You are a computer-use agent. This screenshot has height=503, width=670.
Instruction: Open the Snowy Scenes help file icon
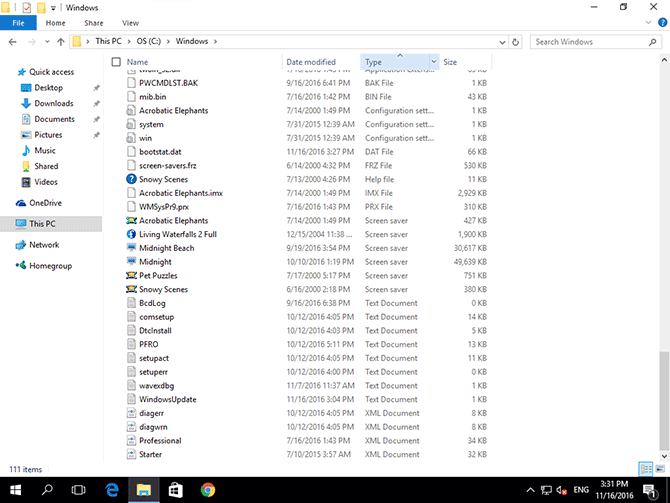click(x=131, y=179)
